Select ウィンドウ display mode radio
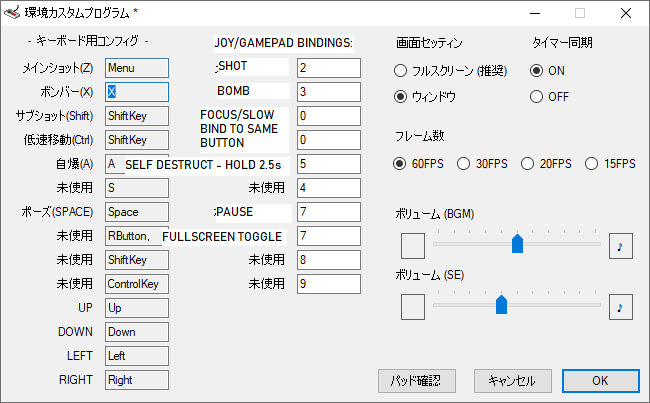 425,97
